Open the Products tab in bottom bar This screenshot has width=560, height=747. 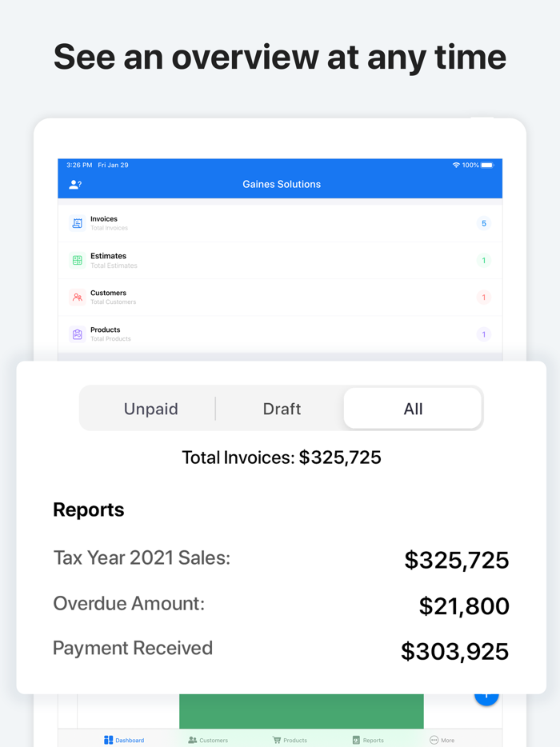click(x=290, y=740)
